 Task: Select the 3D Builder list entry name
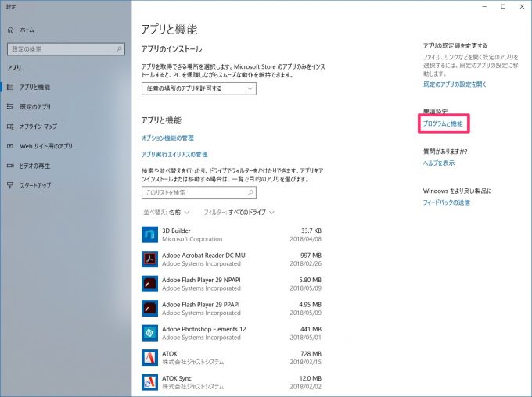point(176,231)
